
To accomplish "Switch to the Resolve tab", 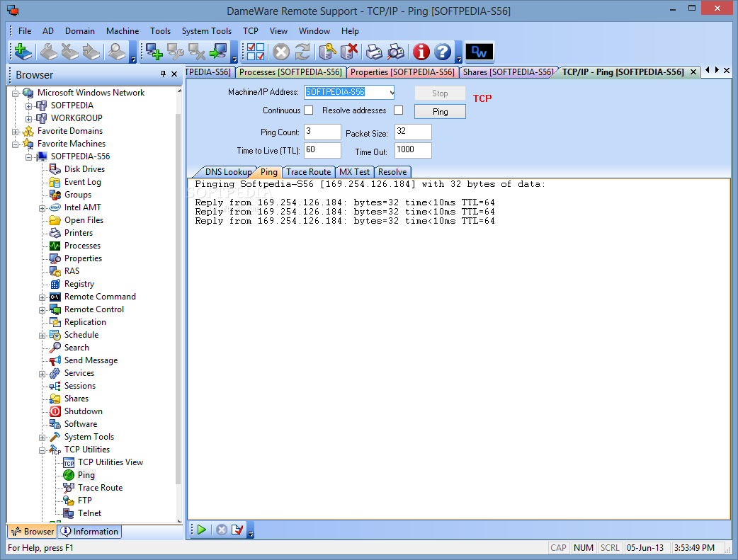I will click(x=392, y=172).
